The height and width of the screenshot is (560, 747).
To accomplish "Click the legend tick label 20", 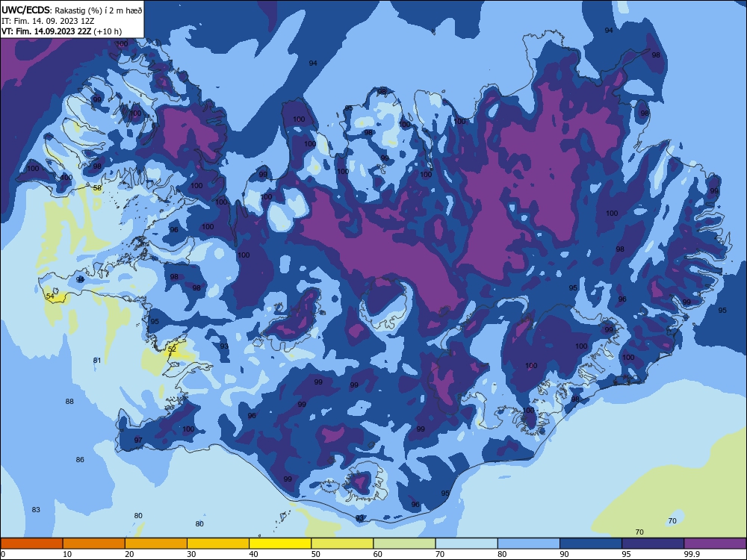I will [x=129, y=554].
